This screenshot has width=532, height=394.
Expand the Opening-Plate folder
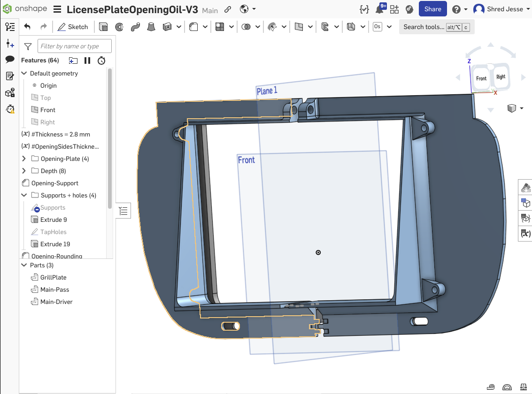point(24,159)
